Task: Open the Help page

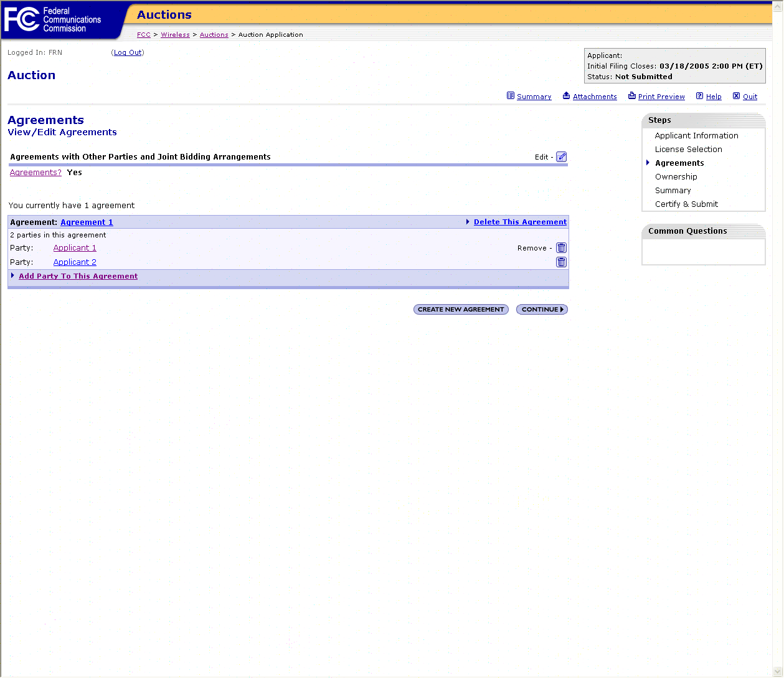Action: [713, 97]
